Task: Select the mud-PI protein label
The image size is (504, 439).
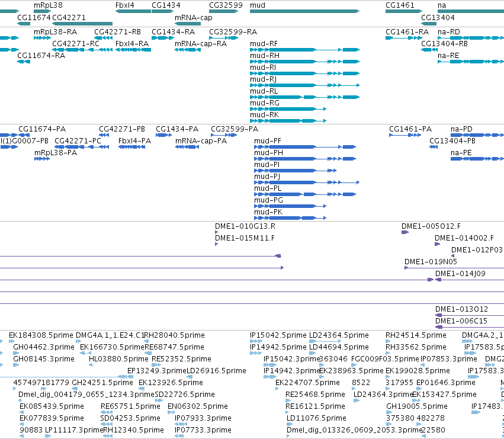Action: [x=267, y=165]
